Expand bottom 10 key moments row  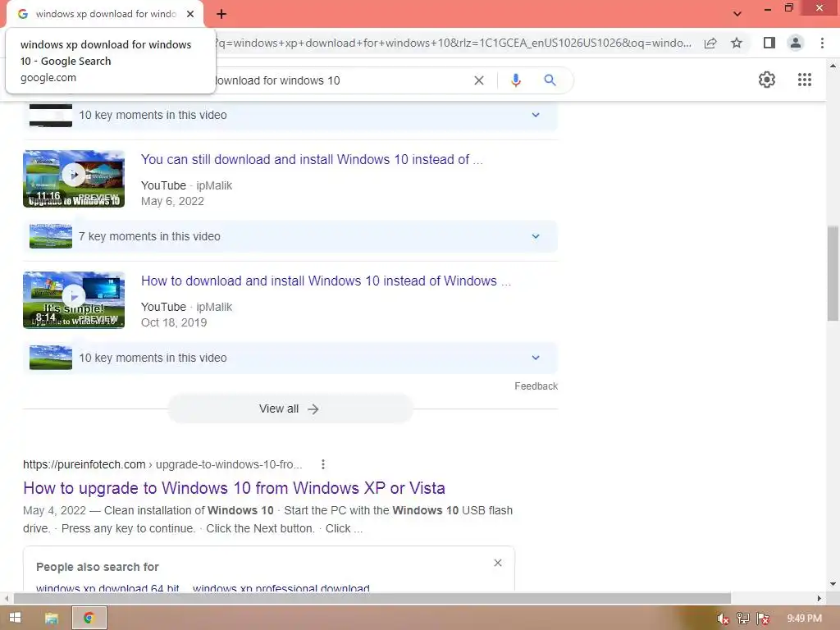pos(290,358)
